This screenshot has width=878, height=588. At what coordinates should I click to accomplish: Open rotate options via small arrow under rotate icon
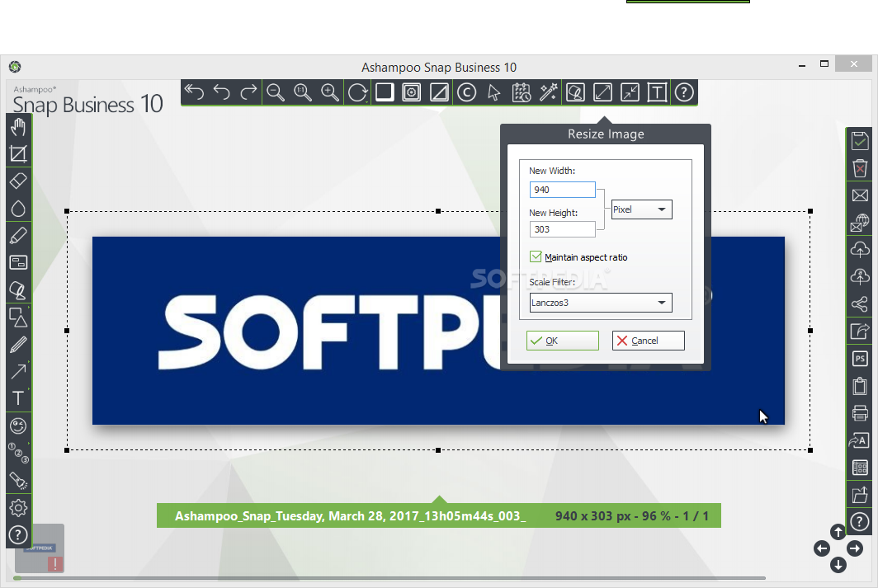point(366,102)
